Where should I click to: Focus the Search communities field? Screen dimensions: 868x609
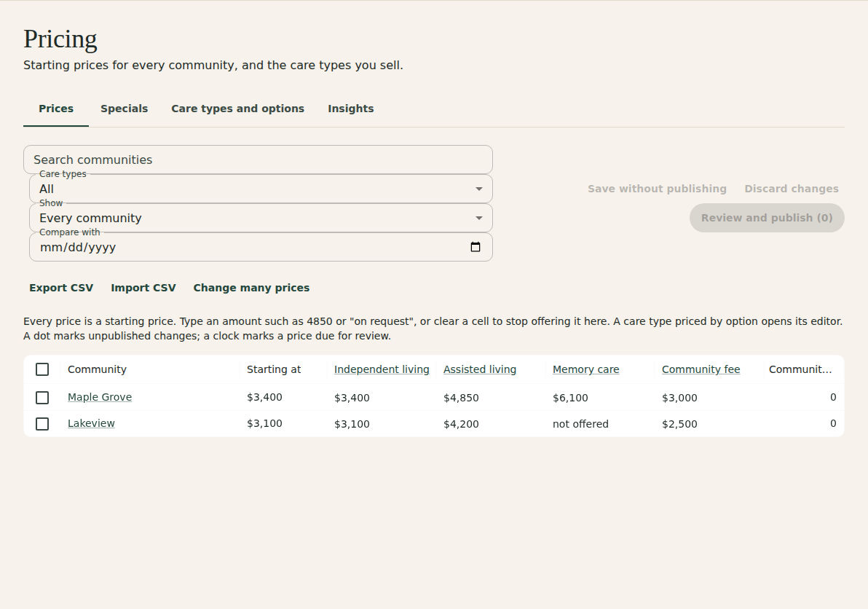(x=258, y=160)
